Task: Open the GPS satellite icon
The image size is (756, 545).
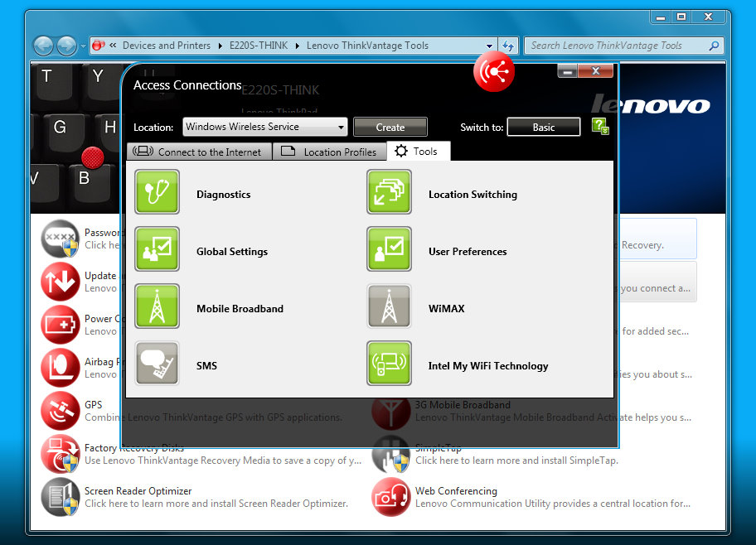Action: 60,411
